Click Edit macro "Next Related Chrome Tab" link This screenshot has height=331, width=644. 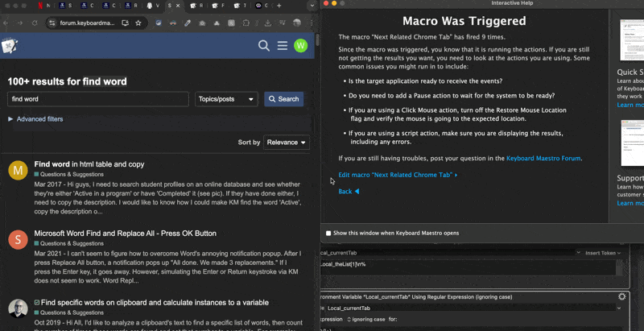tap(397, 175)
